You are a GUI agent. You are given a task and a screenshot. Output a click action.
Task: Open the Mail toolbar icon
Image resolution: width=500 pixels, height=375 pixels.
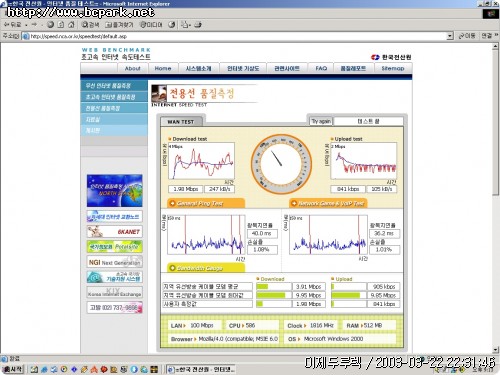(x=185, y=25)
